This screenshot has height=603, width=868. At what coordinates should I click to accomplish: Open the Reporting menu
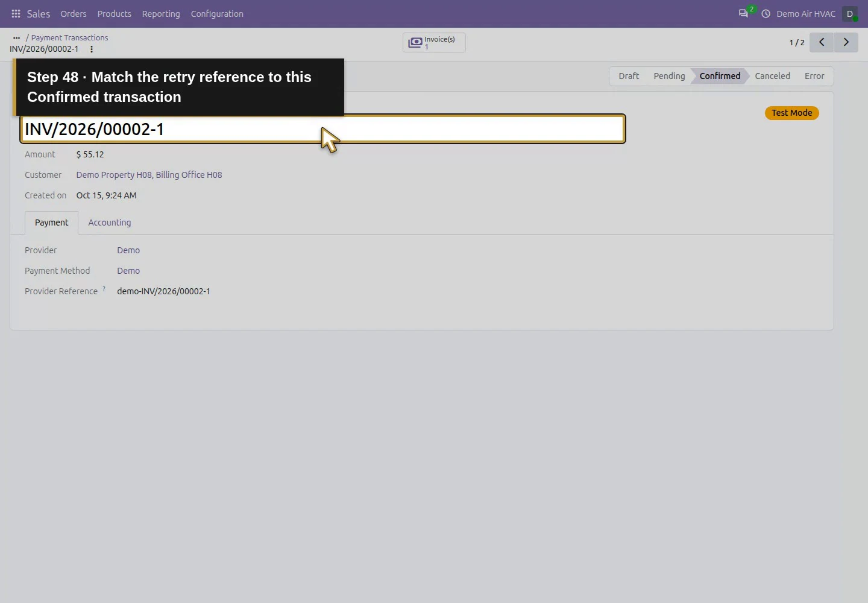[x=161, y=14]
